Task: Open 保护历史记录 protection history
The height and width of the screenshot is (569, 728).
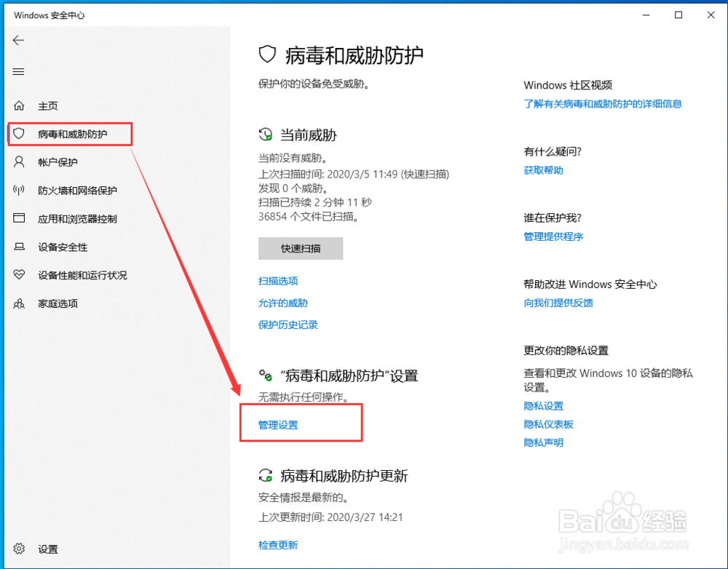Action: point(288,325)
